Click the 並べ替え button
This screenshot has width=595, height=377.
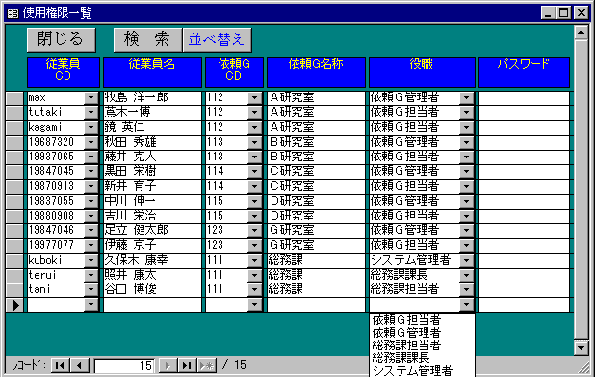(217, 40)
